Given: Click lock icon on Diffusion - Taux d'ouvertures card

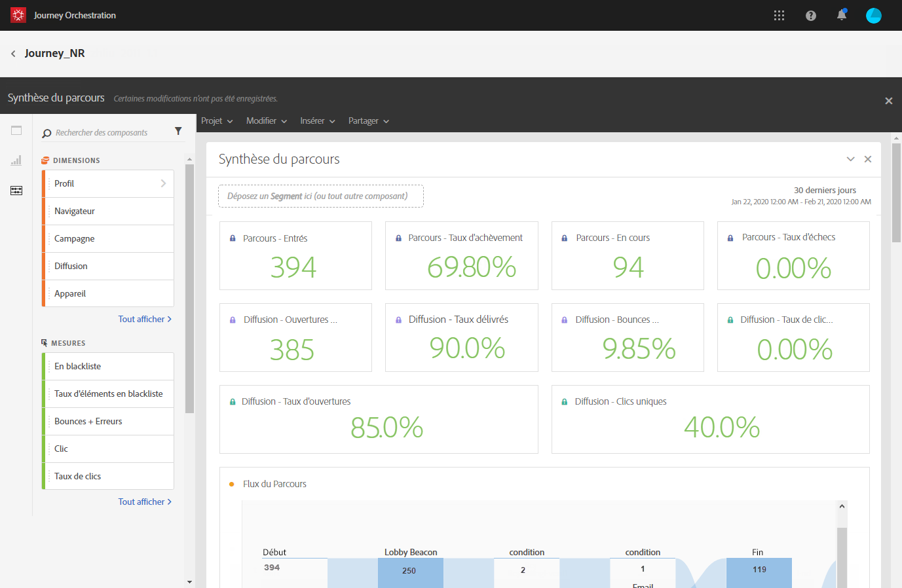Looking at the screenshot, I should 233,402.
